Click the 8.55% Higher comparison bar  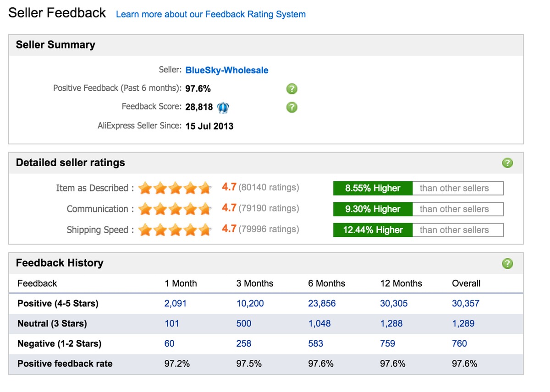point(373,188)
